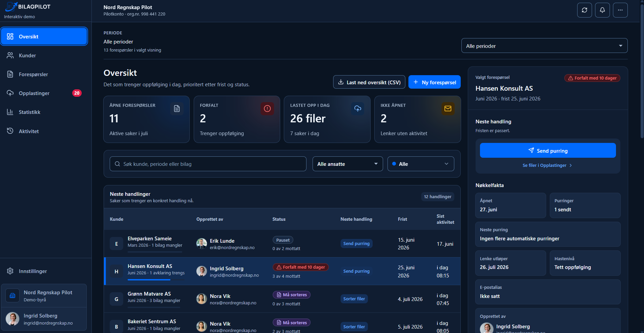Click Ny forespørsel button
The height and width of the screenshot is (333, 644).
pyautogui.click(x=434, y=82)
